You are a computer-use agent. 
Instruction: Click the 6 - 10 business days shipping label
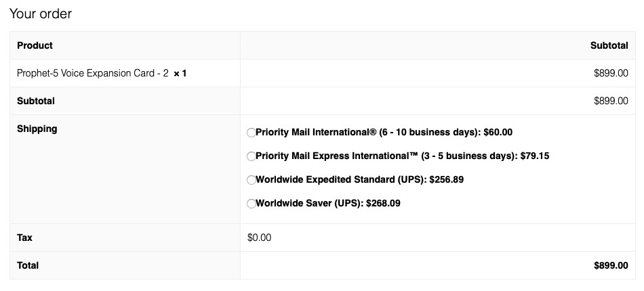(384, 133)
